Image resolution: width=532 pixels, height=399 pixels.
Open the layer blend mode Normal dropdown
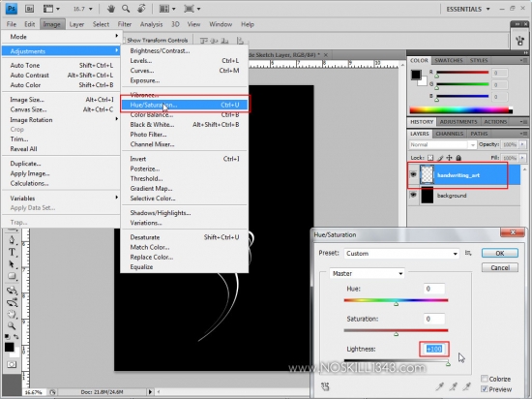pos(442,144)
